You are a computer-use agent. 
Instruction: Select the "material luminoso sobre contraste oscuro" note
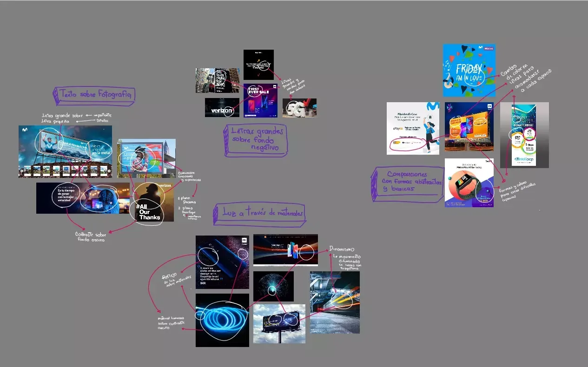pos(172,322)
